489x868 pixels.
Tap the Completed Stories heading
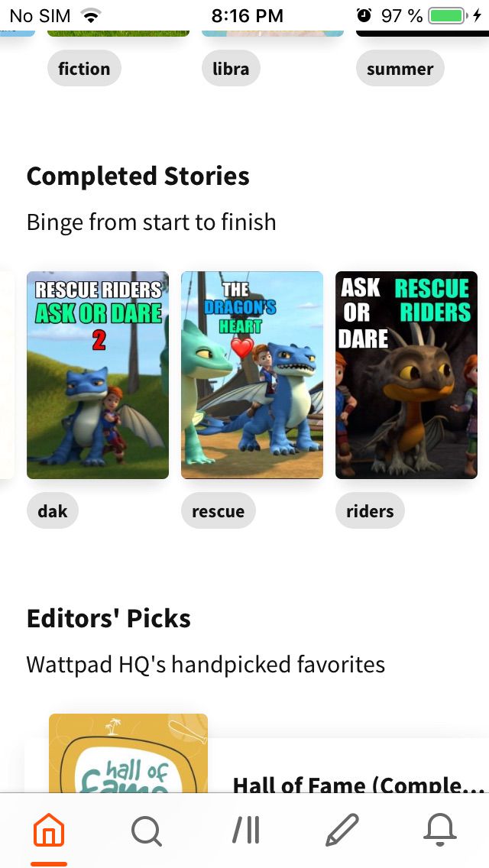click(138, 176)
